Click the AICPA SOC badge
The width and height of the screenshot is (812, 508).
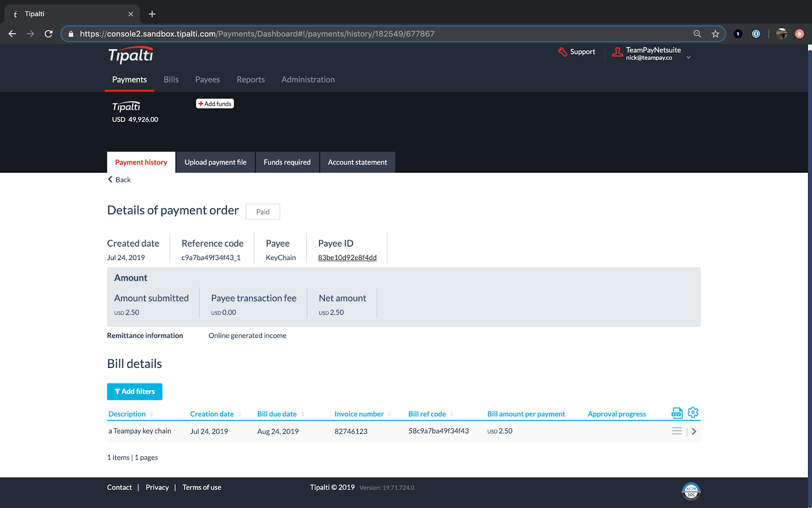point(691,491)
